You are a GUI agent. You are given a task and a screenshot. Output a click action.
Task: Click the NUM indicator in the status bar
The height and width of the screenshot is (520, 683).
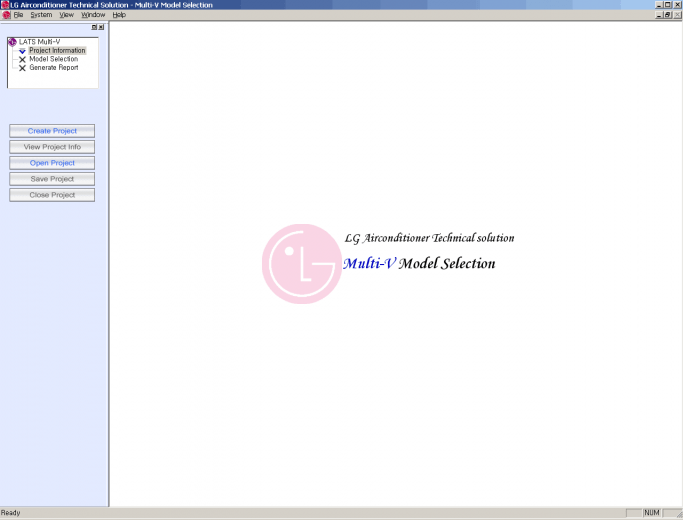pos(652,513)
